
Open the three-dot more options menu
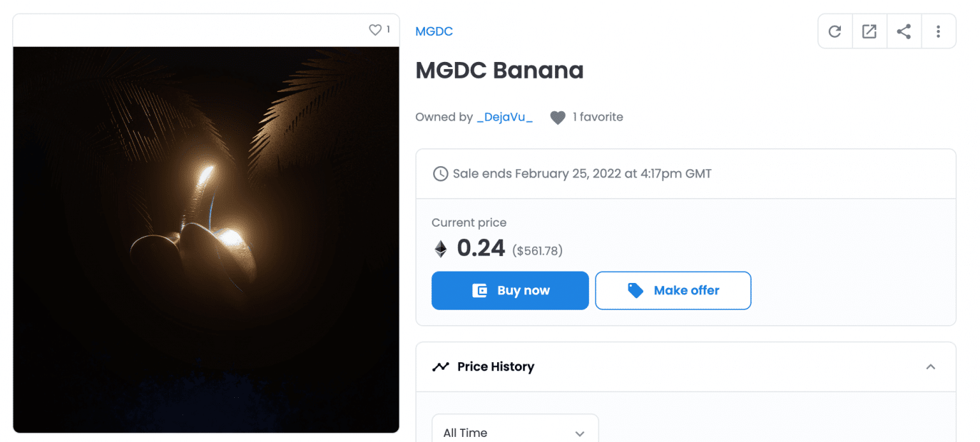(x=938, y=31)
